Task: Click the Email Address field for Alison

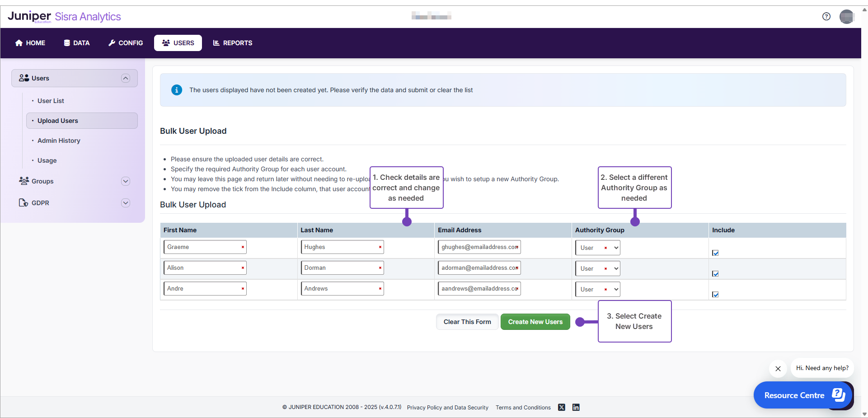Action: pyautogui.click(x=479, y=268)
